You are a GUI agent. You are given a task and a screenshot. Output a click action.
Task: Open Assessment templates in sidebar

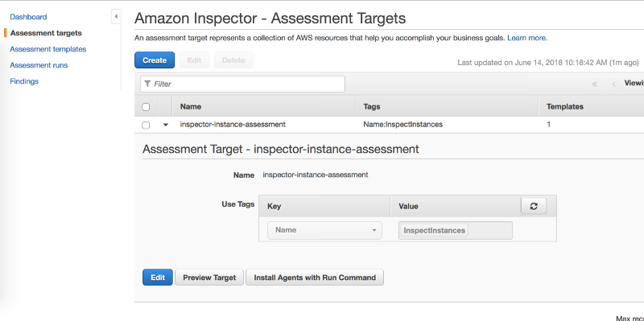(48, 49)
